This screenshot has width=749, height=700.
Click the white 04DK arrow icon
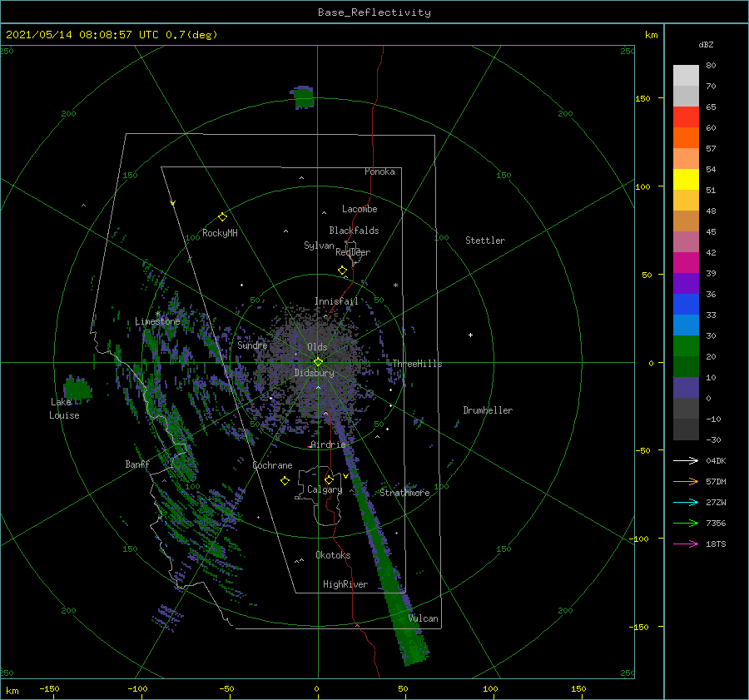[x=686, y=460]
